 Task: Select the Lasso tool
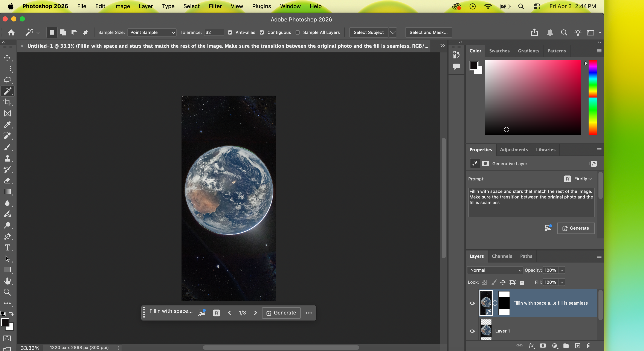tap(7, 80)
